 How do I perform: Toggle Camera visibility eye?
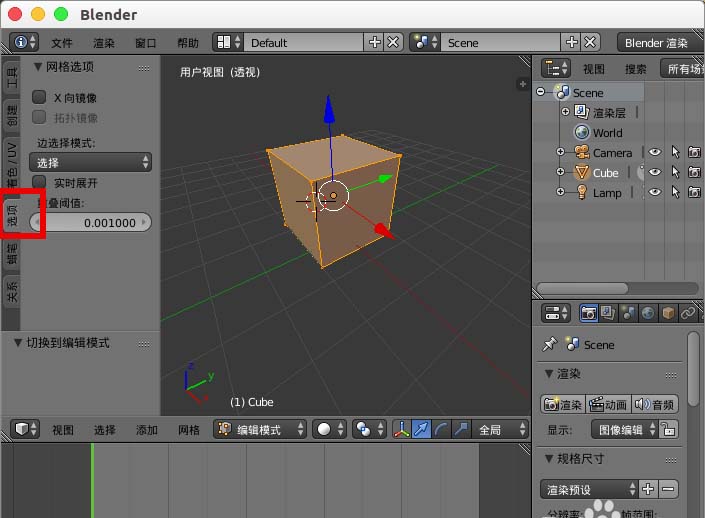pyautogui.click(x=655, y=152)
